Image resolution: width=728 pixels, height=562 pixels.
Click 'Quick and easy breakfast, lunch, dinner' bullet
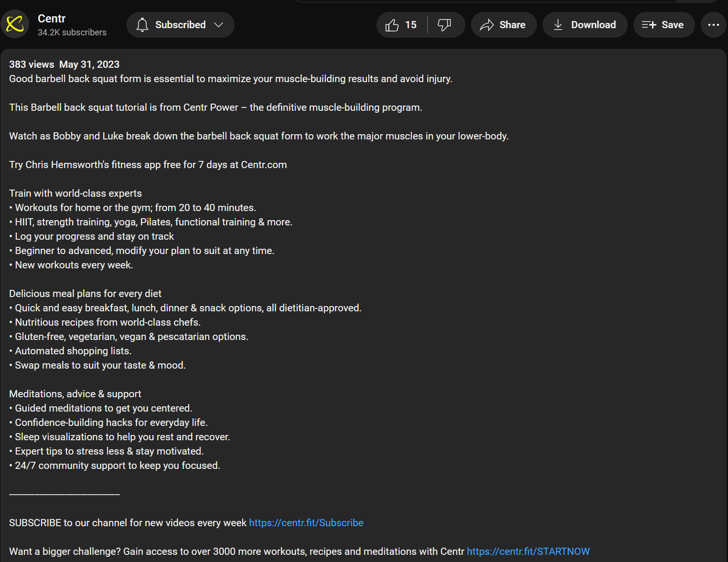click(185, 308)
